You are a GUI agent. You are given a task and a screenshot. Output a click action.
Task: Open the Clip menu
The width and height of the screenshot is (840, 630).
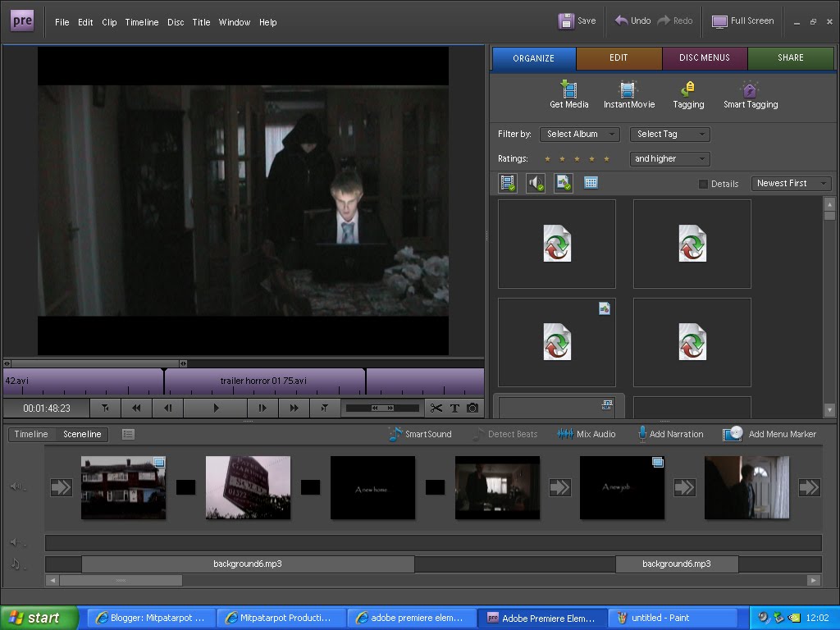109,22
